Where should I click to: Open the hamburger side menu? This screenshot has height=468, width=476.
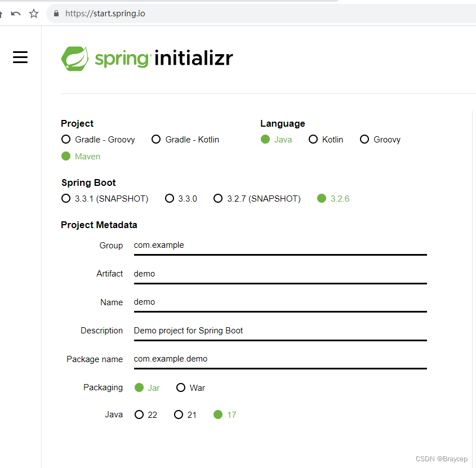pyautogui.click(x=20, y=57)
